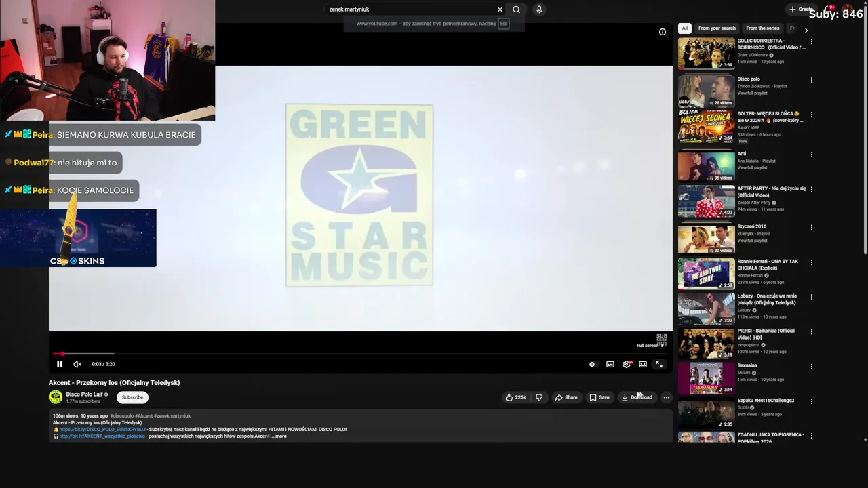Clear the search box text
This screenshot has width=868, height=488.
click(x=500, y=9)
